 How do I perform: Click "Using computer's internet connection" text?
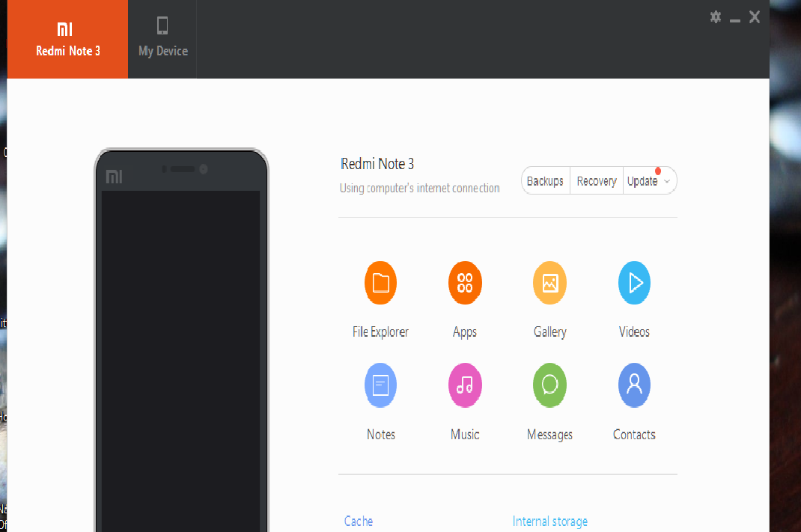click(x=420, y=188)
